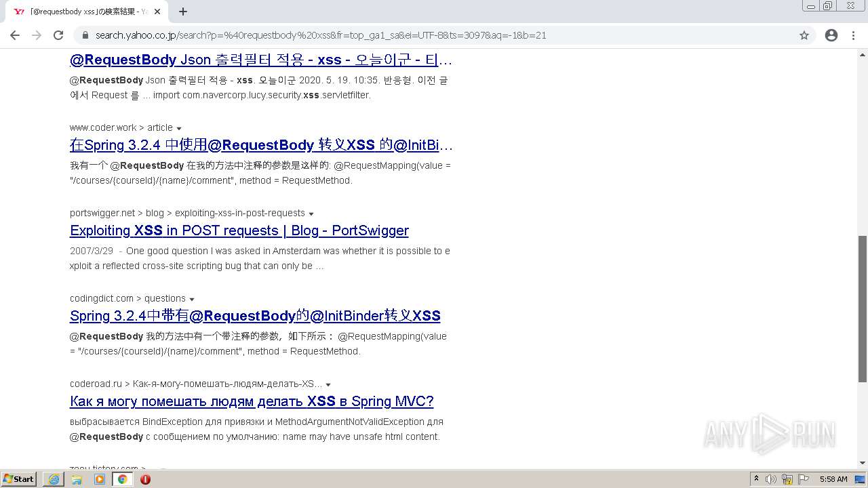Click the scrollbar up arrow
Image resolution: width=868 pixels, height=488 pixels.
tap(863, 54)
